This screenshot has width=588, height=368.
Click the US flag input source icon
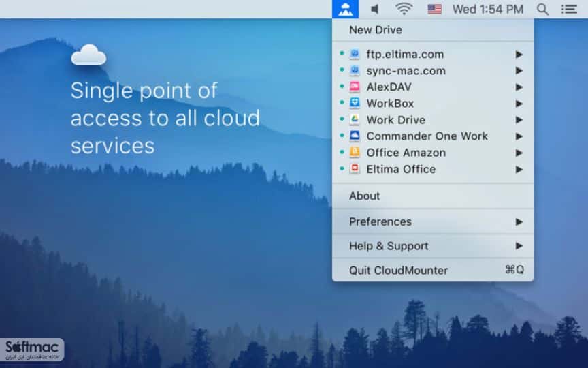[x=434, y=9]
